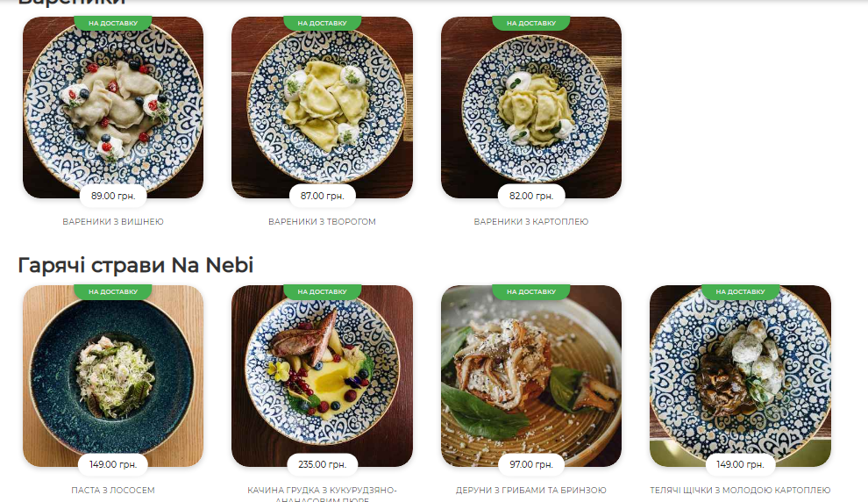View the Телячі щічки з молодою картоплею photo
The width and height of the screenshot is (868, 502).
(740, 376)
